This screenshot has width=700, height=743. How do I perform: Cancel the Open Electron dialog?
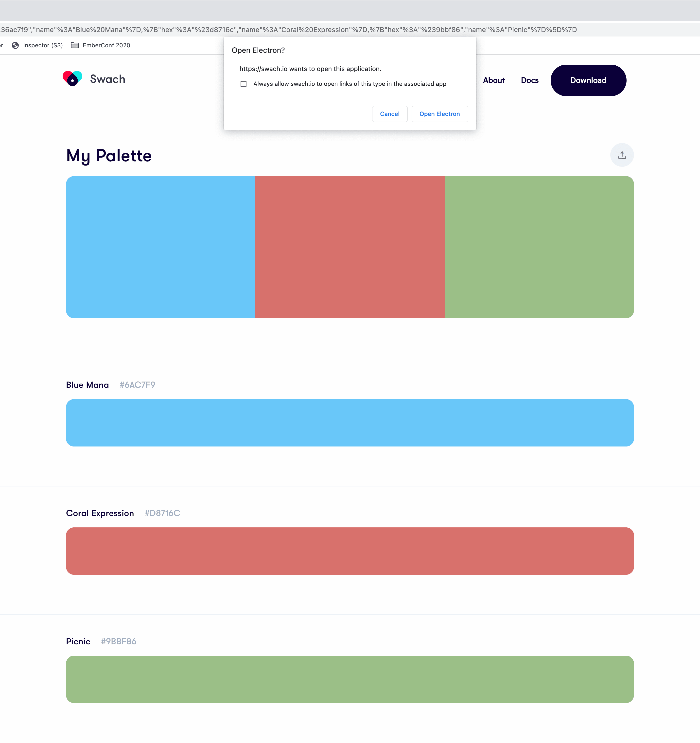(x=389, y=114)
